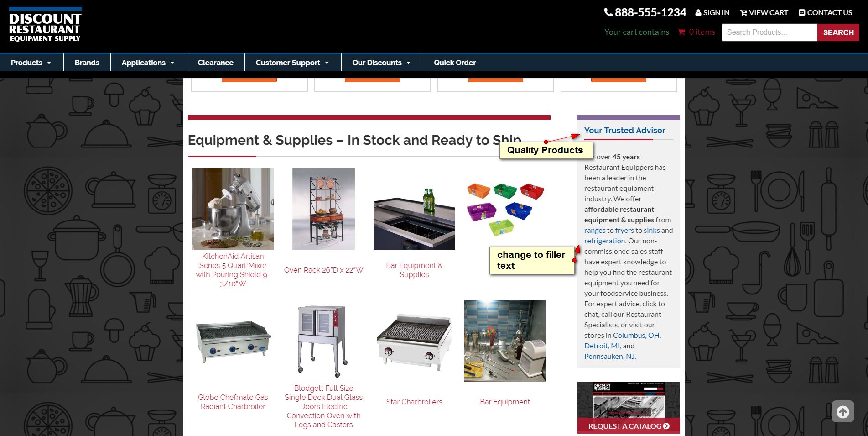Viewport: 868px width, 436px height.
Task: Click the Request a Catalog arrow icon
Action: click(x=666, y=426)
